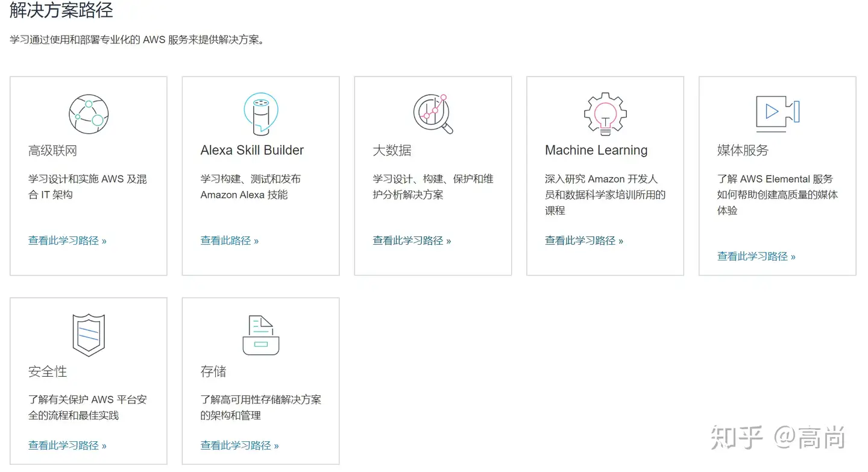
Task: Open 查看此学习路径 link under 媒体服务
Action: pyautogui.click(x=756, y=256)
